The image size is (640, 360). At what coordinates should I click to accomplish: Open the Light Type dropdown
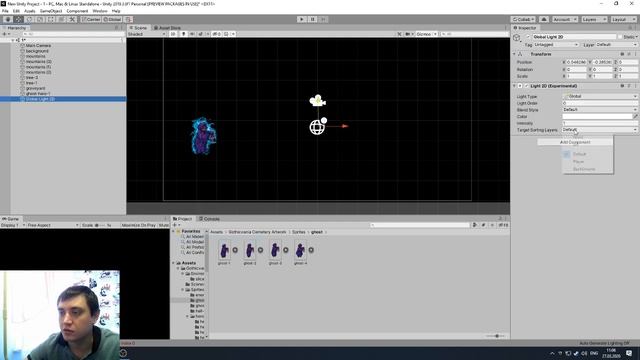point(600,96)
